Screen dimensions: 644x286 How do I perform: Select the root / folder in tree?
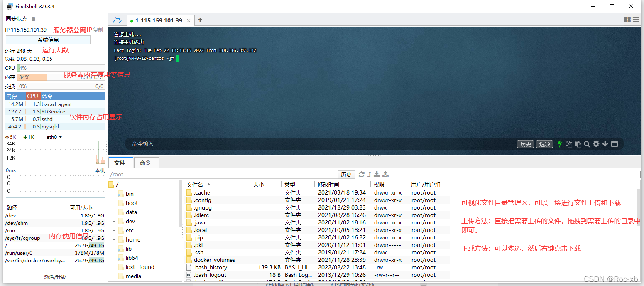pyautogui.click(x=114, y=185)
